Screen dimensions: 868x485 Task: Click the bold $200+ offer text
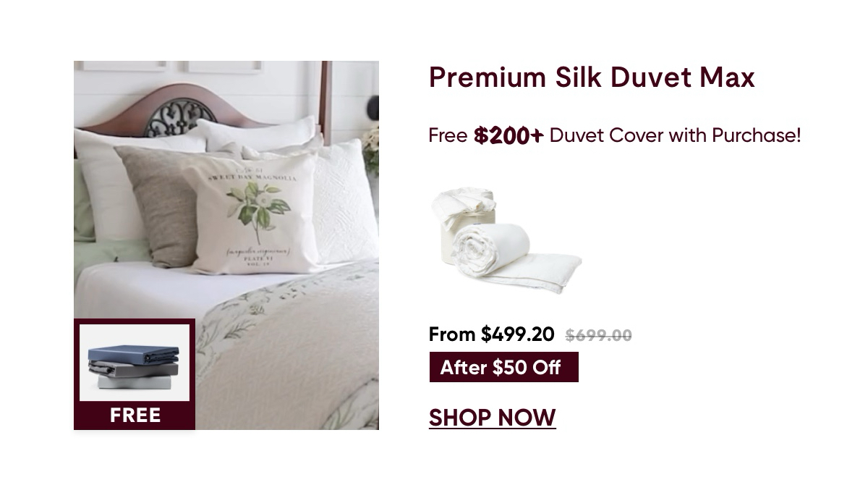coord(509,135)
